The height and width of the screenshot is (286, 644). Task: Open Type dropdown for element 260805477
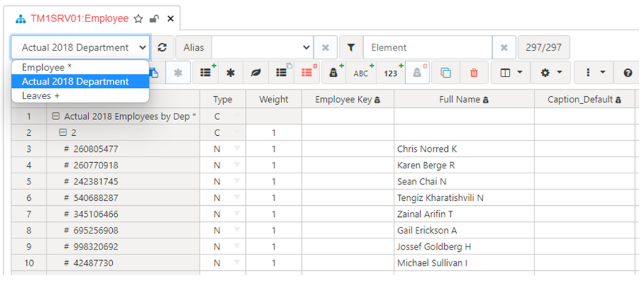pyautogui.click(x=237, y=149)
